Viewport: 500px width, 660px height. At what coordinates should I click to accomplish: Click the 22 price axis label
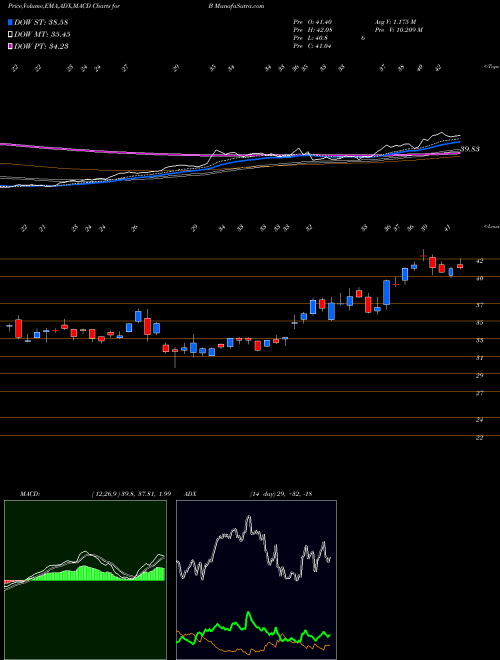click(x=479, y=438)
